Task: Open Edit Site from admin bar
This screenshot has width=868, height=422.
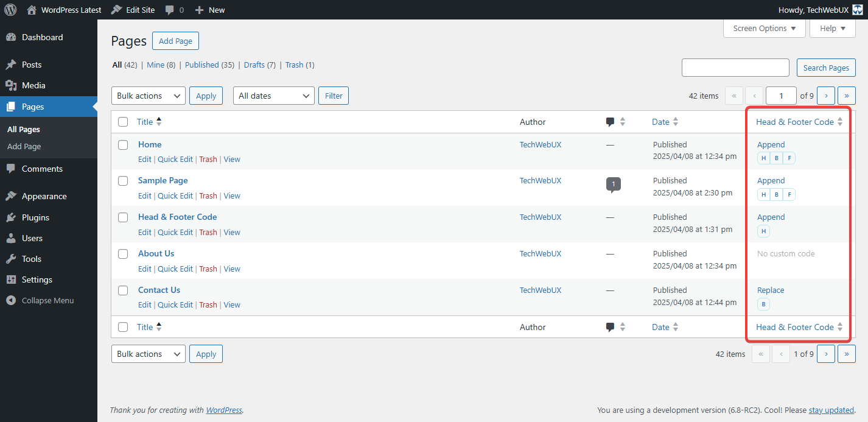Action: pyautogui.click(x=133, y=10)
